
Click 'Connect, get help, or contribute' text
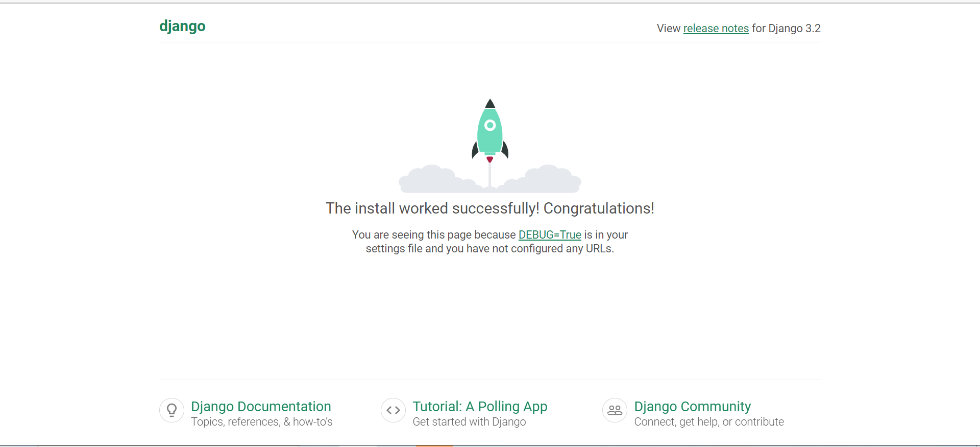click(709, 422)
